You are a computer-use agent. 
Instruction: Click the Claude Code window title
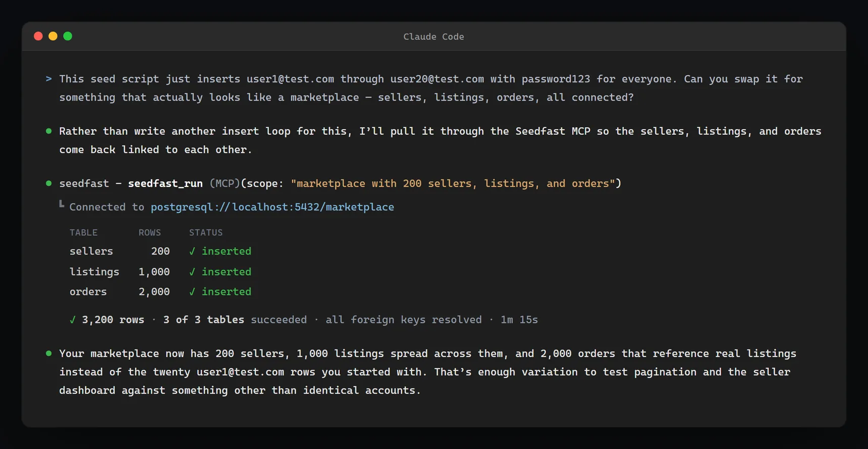coord(433,37)
